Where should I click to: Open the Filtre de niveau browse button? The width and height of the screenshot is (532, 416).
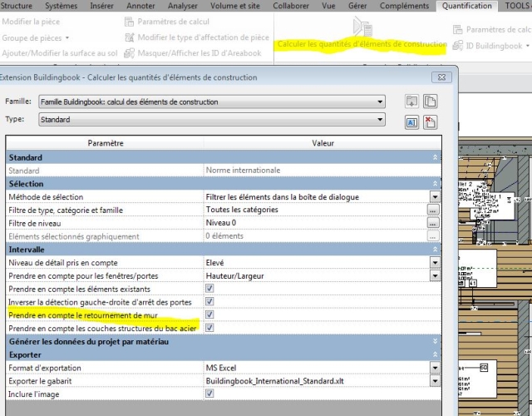[x=432, y=223]
